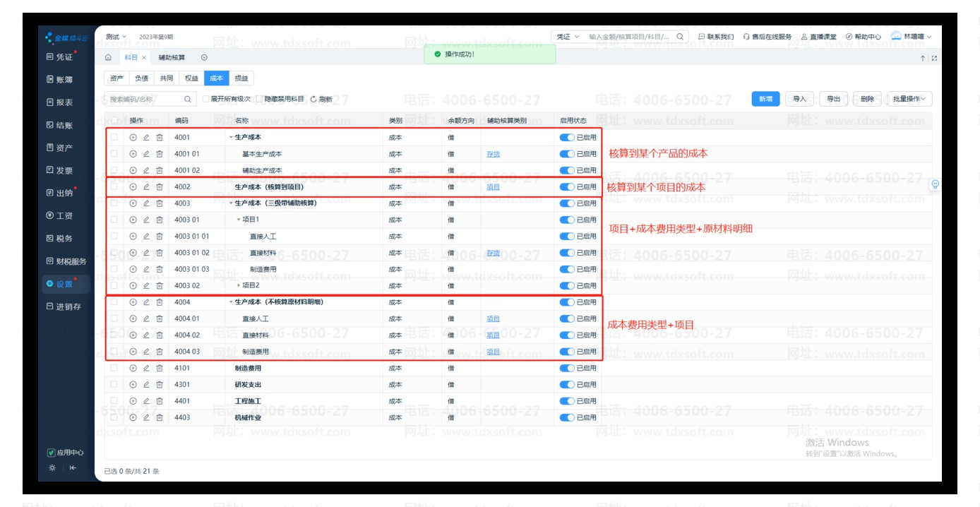Check the 隐藏禁用科目 checkbox
Viewport: 980px width, 507px height.
259,100
